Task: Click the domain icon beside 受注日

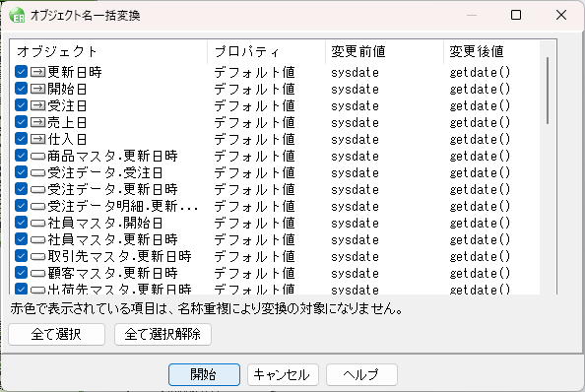Action: coord(37,105)
